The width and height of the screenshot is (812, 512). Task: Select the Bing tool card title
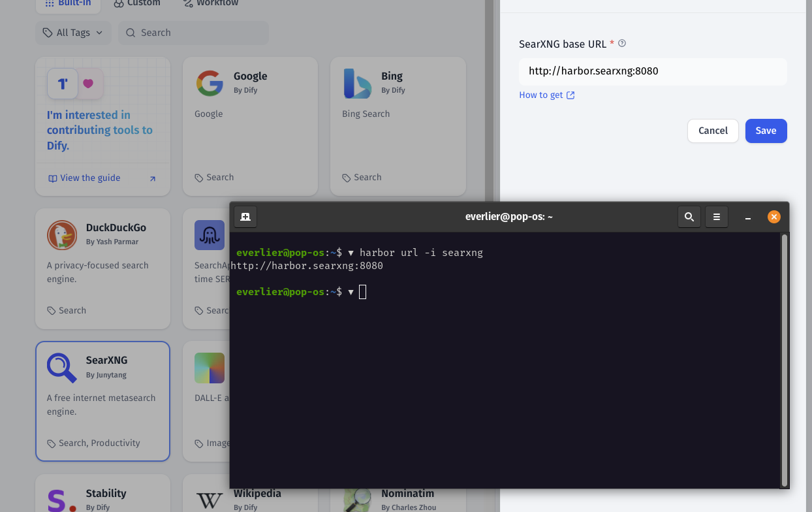tap(392, 76)
